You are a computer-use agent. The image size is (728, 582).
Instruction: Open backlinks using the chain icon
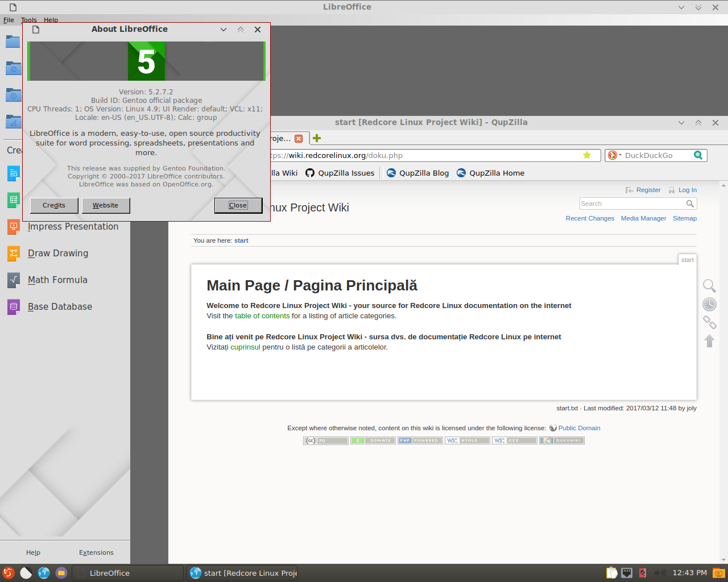[709, 322]
